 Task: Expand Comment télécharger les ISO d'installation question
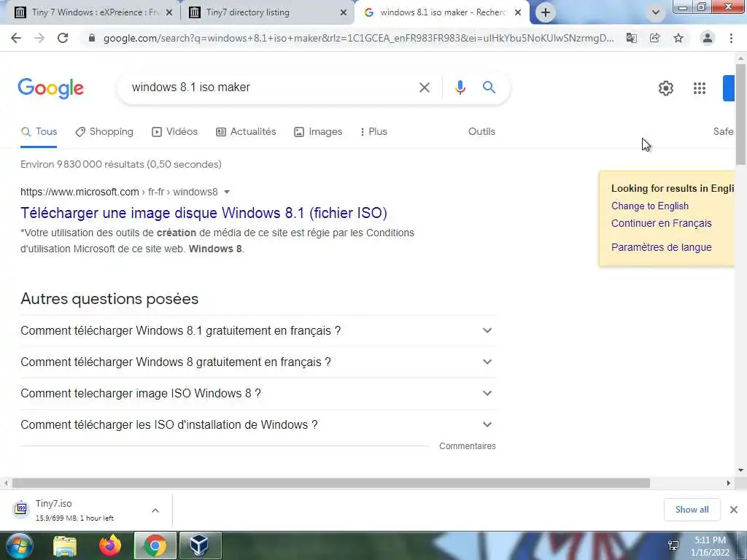click(x=258, y=425)
